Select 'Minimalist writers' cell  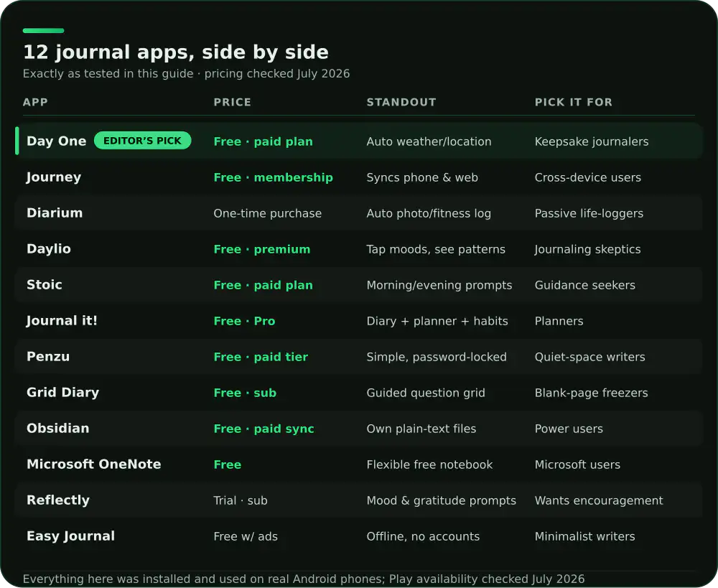(x=584, y=536)
